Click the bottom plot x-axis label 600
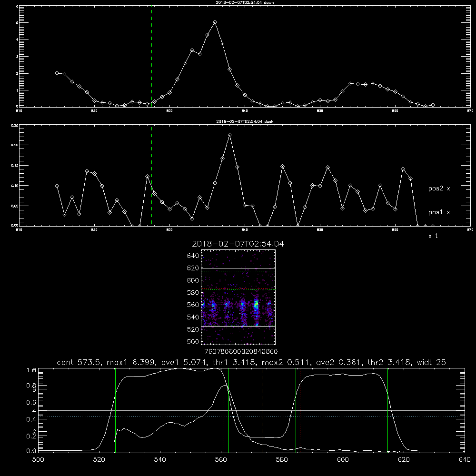Screen dimensions: 476x476 click(343, 460)
